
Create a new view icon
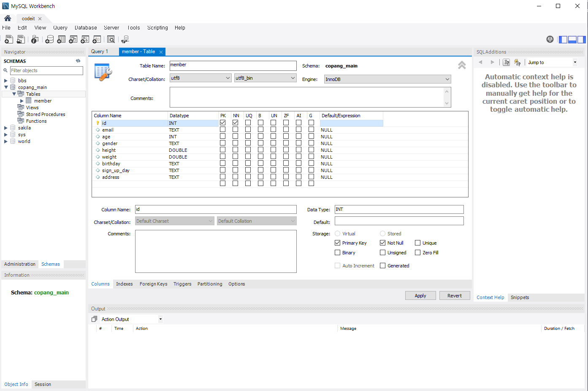pyautogui.click(x=73, y=40)
